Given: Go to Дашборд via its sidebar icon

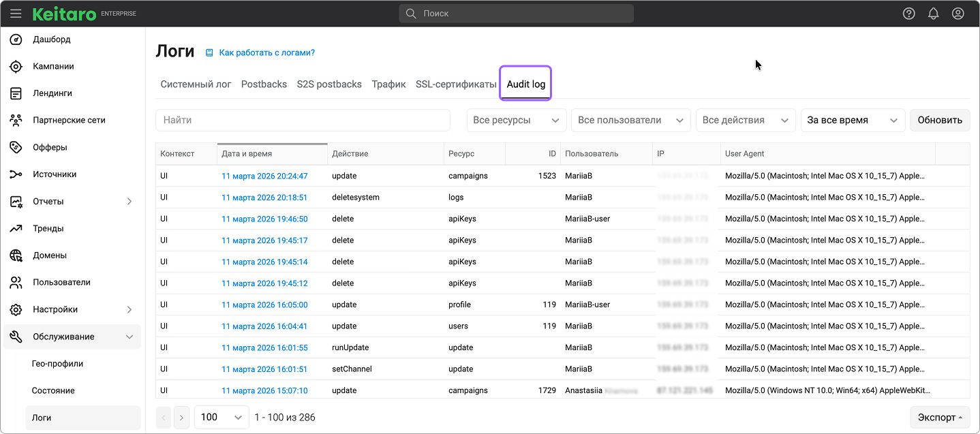Looking at the screenshot, I should click(x=16, y=40).
